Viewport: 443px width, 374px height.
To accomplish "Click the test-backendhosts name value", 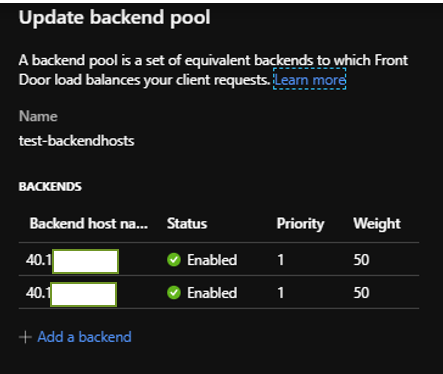I will pyautogui.click(x=77, y=141).
